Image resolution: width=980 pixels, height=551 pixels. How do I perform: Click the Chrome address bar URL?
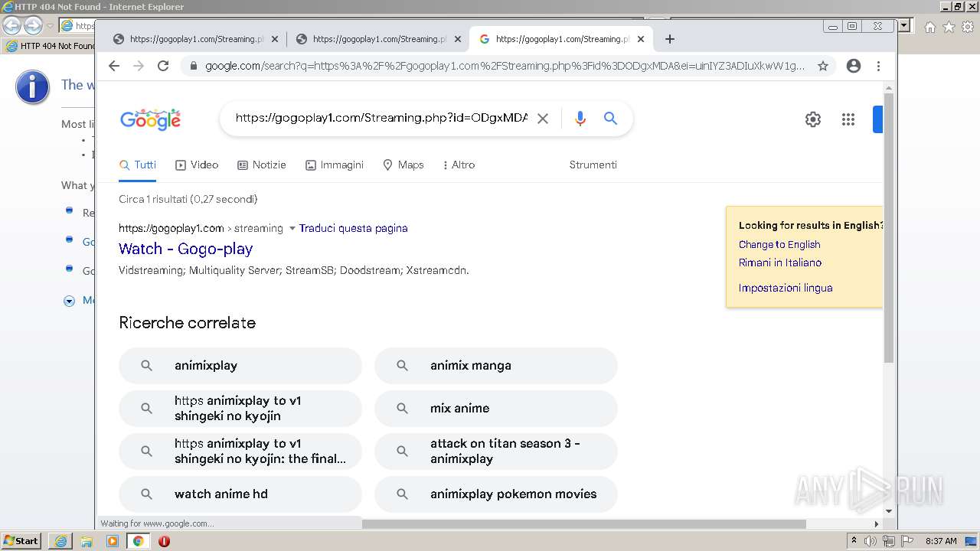coord(505,66)
